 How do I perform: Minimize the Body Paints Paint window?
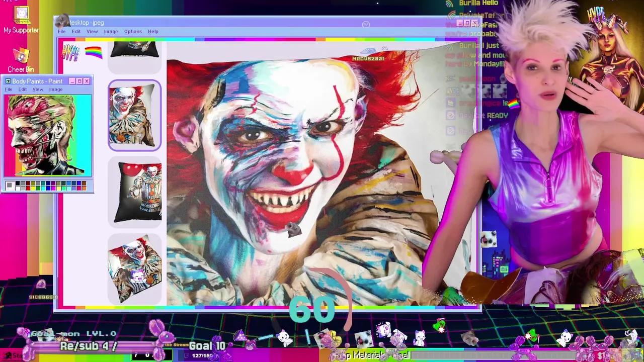tap(72, 81)
